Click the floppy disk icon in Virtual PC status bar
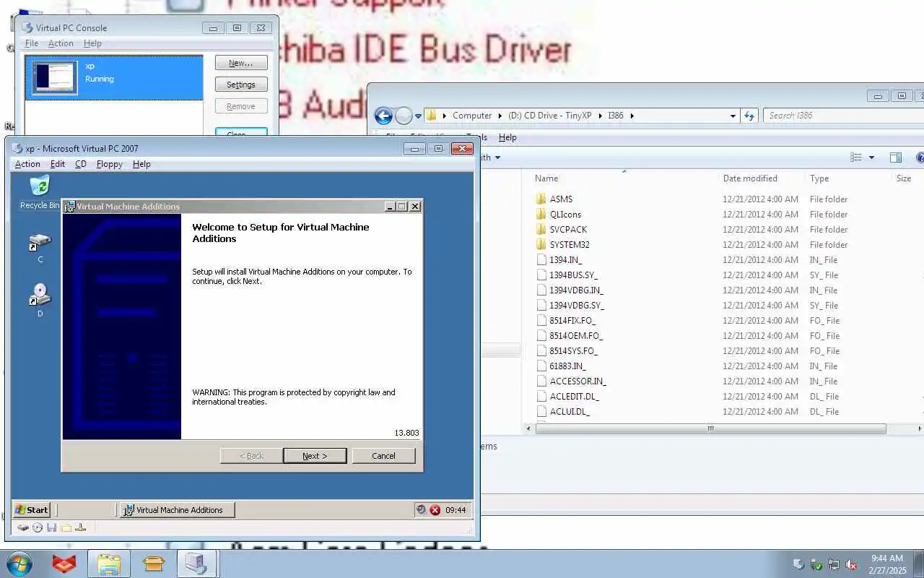Image resolution: width=924 pixels, height=578 pixels. pyautogui.click(x=51, y=528)
